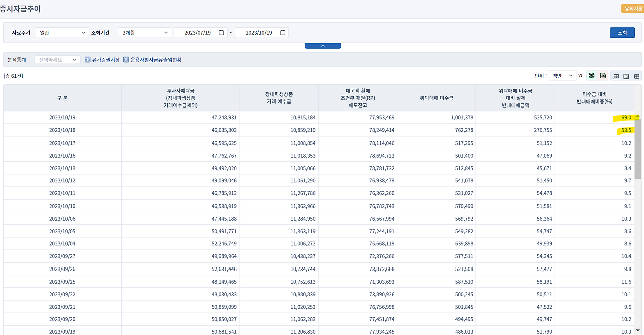Click the value 47,248,931
Image resolution: width=644 pixels, height=335 pixels.
[x=224, y=117]
